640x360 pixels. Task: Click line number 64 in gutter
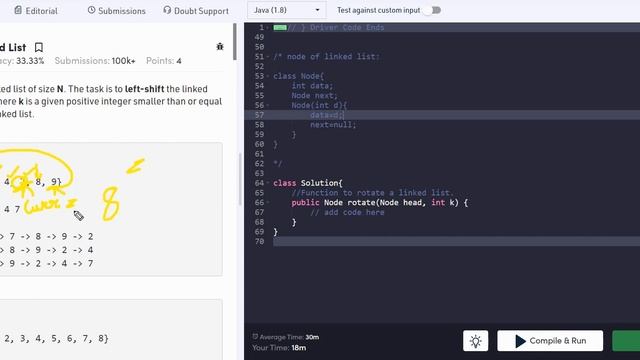point(259,183)
